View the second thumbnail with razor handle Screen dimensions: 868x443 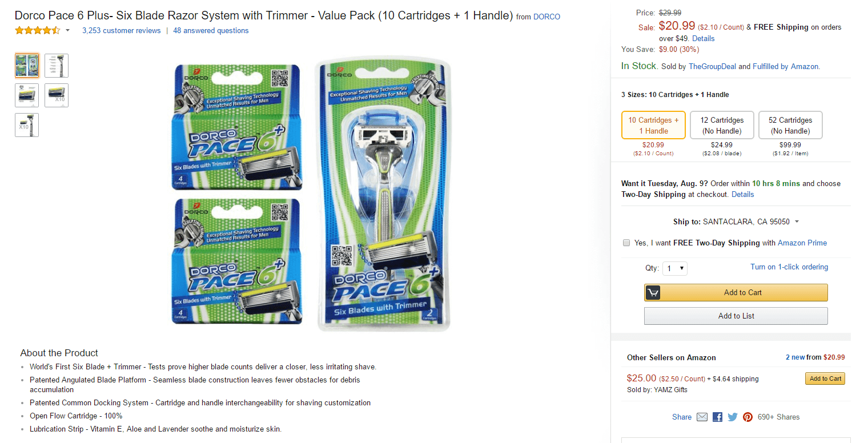[57, 66]
